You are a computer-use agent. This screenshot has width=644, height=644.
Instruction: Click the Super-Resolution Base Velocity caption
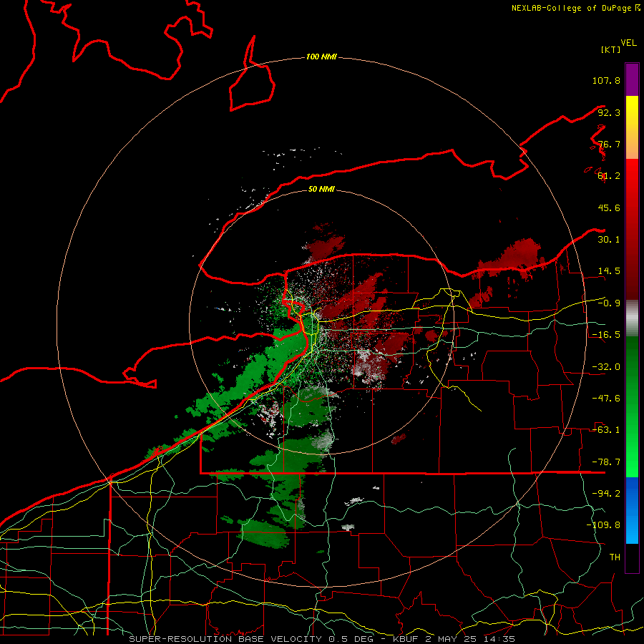pos(321,639)
